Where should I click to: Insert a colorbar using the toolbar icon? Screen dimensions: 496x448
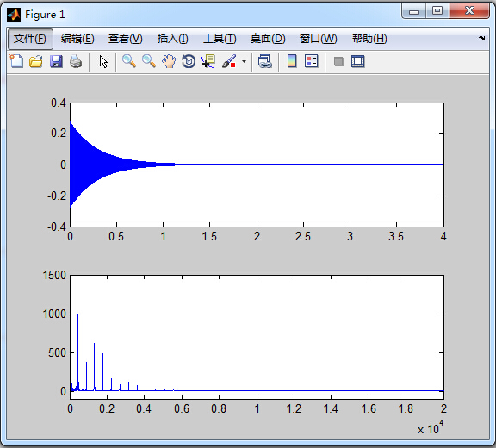click(292, 61)
